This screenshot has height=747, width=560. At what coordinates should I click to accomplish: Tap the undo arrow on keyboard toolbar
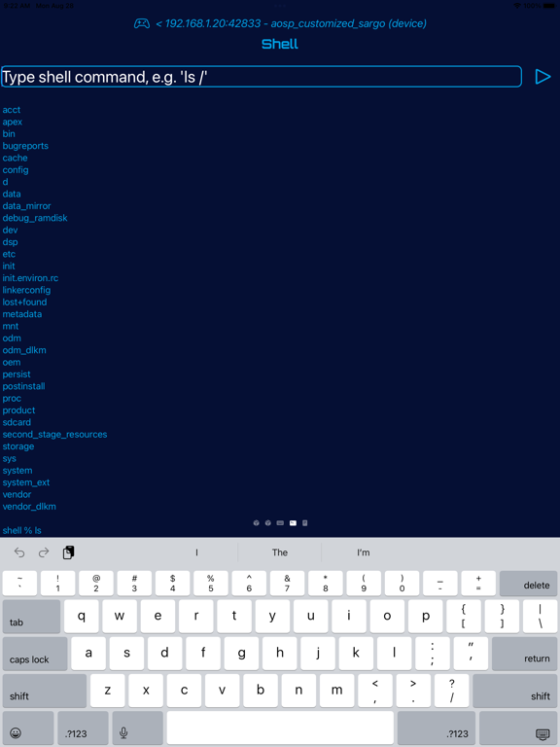tap(19, 552)
